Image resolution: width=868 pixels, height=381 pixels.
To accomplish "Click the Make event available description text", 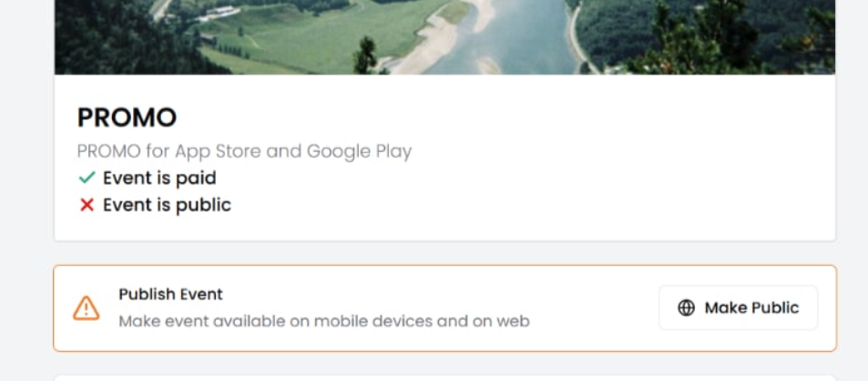I will click(323, 321).
